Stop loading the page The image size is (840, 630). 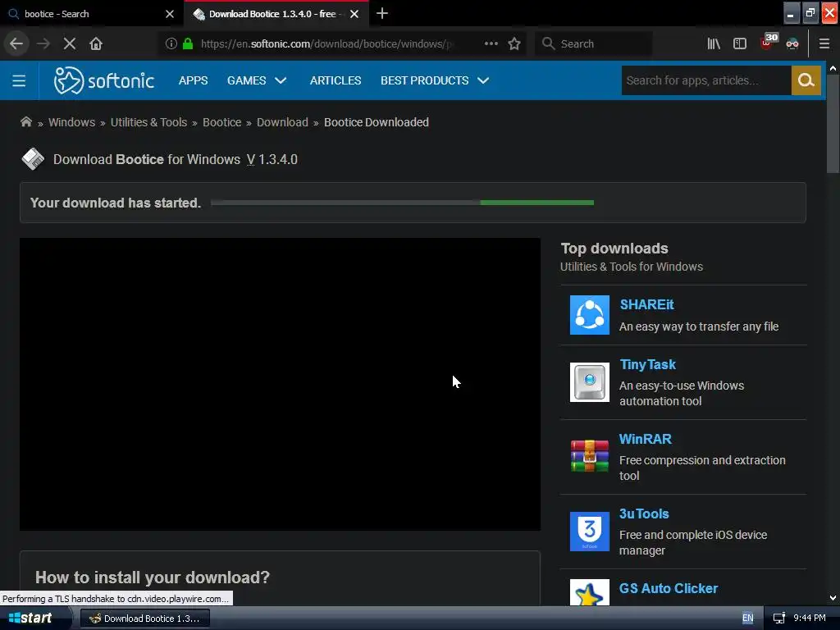[x=70, y=43]
